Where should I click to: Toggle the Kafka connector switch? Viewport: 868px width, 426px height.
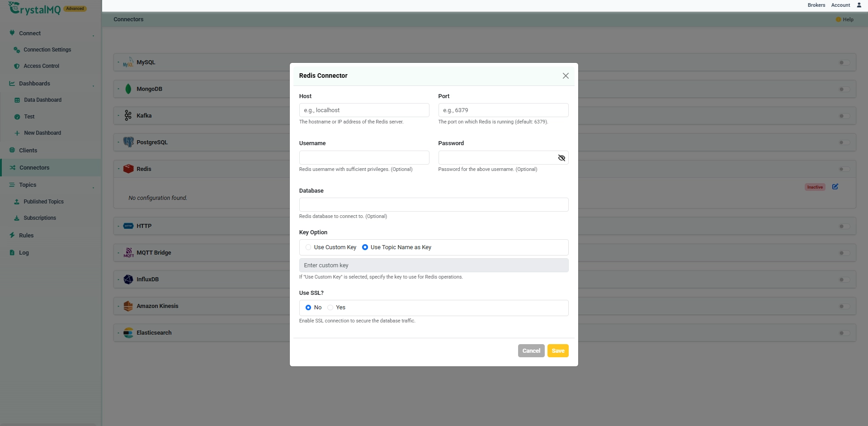point(844,116)
